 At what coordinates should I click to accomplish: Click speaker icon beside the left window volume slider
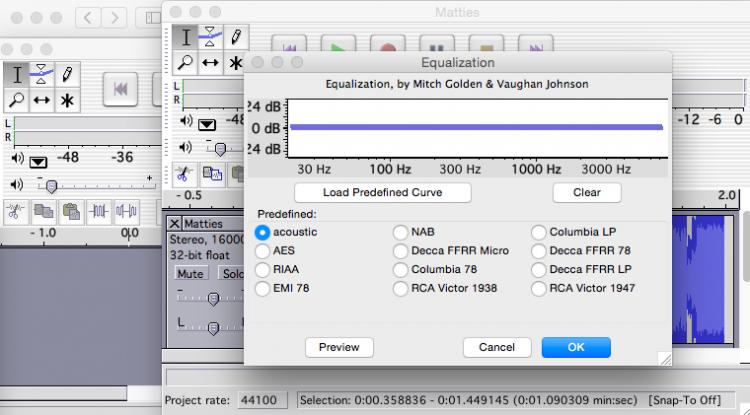(x=17, y=185)
